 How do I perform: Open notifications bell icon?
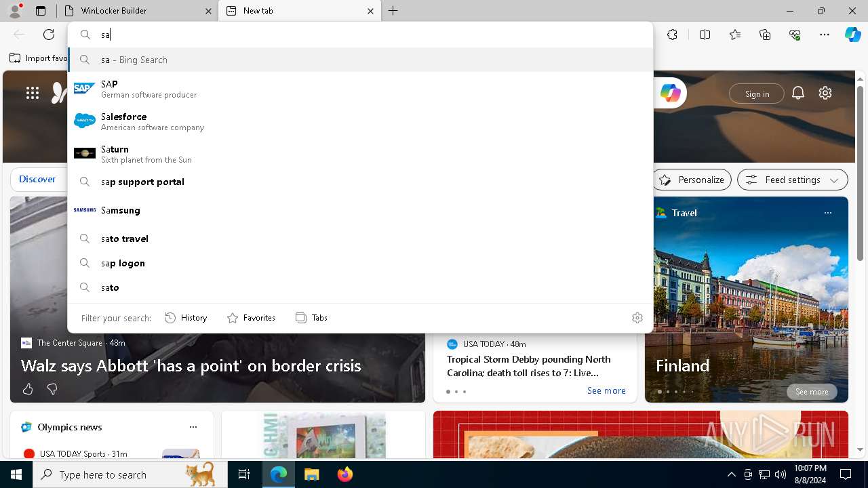point(798,94)
